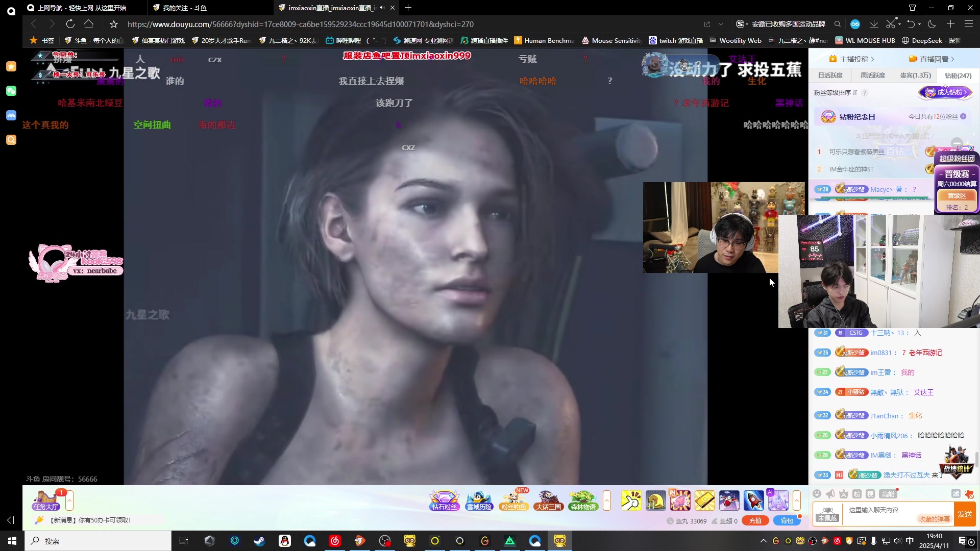Viewport: 980px width, 551px height.
Task: Open the 森林物语 activity icon
Action: click(x=583, y=500)
